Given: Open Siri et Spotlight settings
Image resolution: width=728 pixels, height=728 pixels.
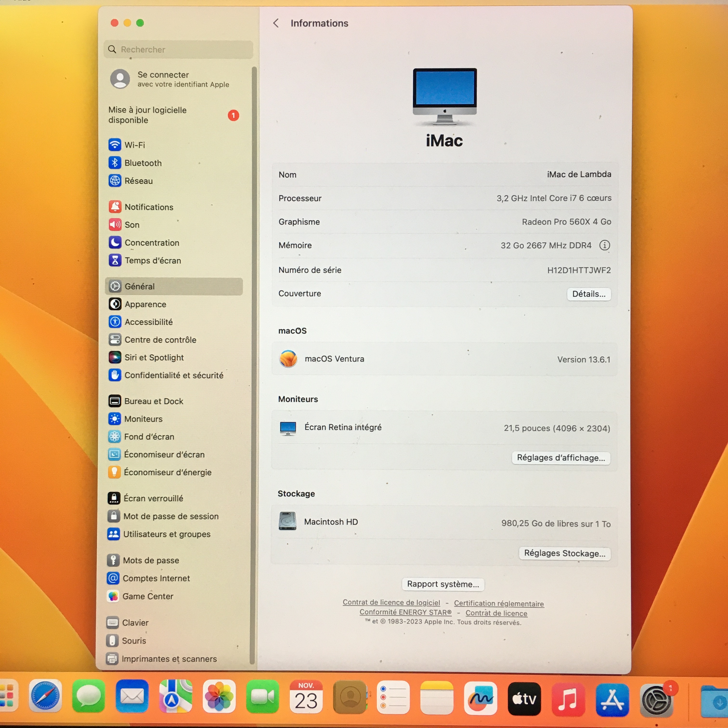Looking at the screenshot, I should coord(154,357).
